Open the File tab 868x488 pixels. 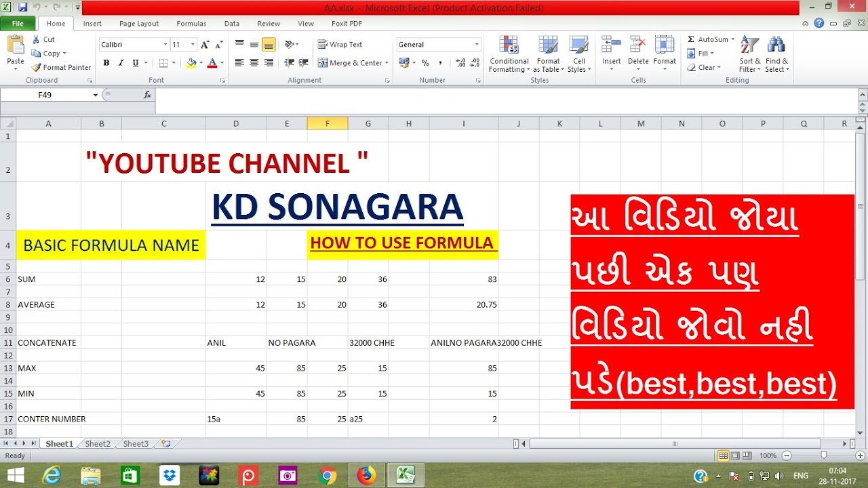(x=18, y=24)
